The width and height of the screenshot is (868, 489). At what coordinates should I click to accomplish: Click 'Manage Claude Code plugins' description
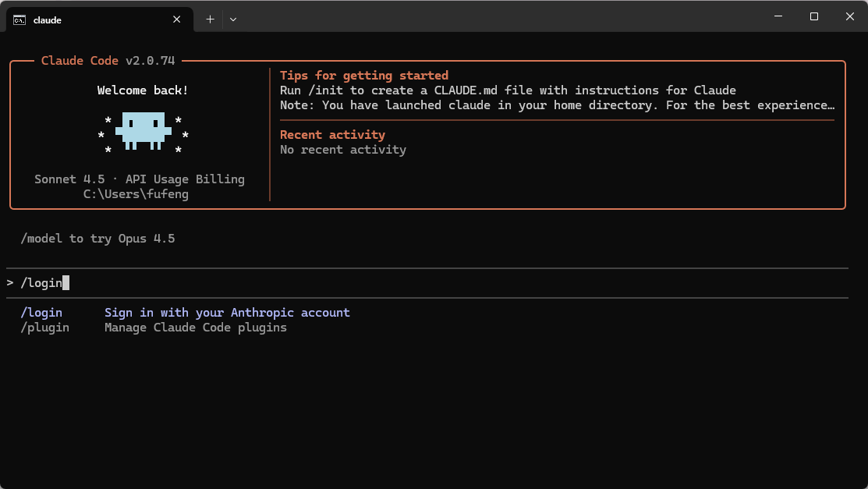coord(196,328)
